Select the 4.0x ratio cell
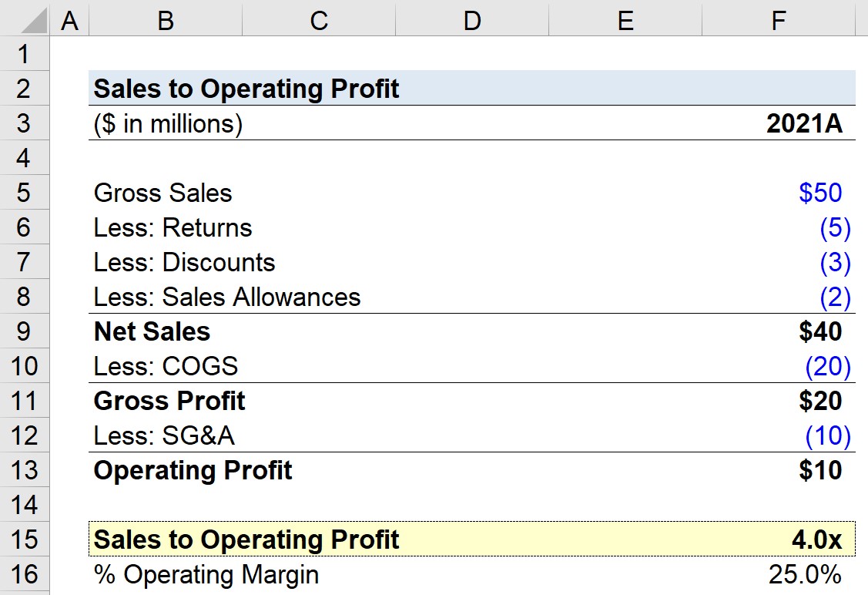The image size is (868, 595). [x=816, y=540]
